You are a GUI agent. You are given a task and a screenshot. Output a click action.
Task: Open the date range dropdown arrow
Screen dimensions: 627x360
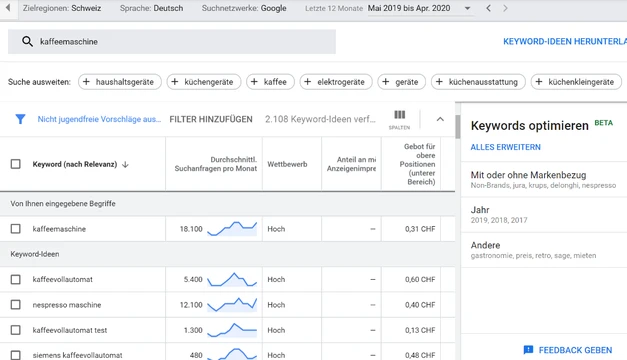tap(467, 8)
